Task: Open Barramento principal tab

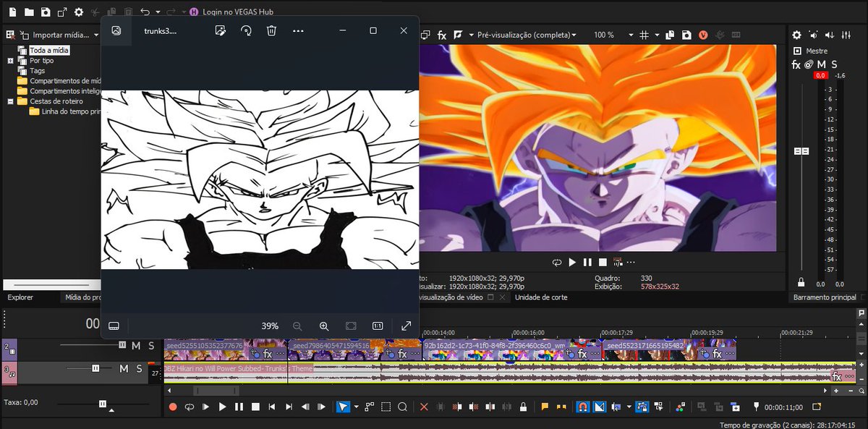Action: pyautogui.click(x=824, y=297)
